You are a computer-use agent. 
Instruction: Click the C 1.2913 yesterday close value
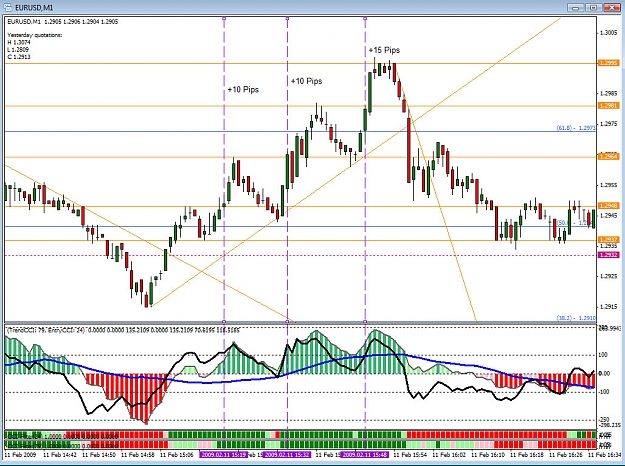19,57
